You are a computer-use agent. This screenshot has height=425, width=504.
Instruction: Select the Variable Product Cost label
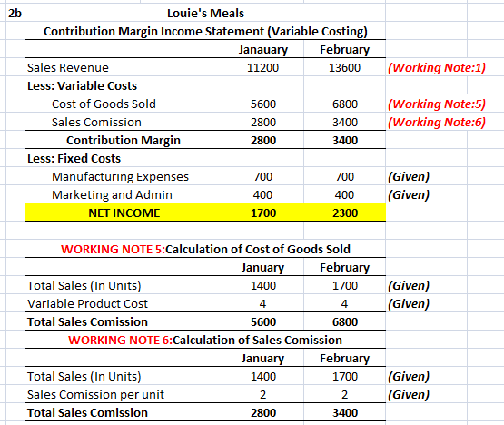[x=87, y=304]
